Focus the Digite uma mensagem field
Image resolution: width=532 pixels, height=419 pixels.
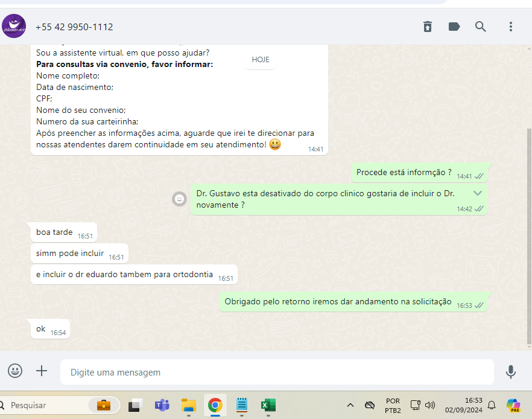277,372
